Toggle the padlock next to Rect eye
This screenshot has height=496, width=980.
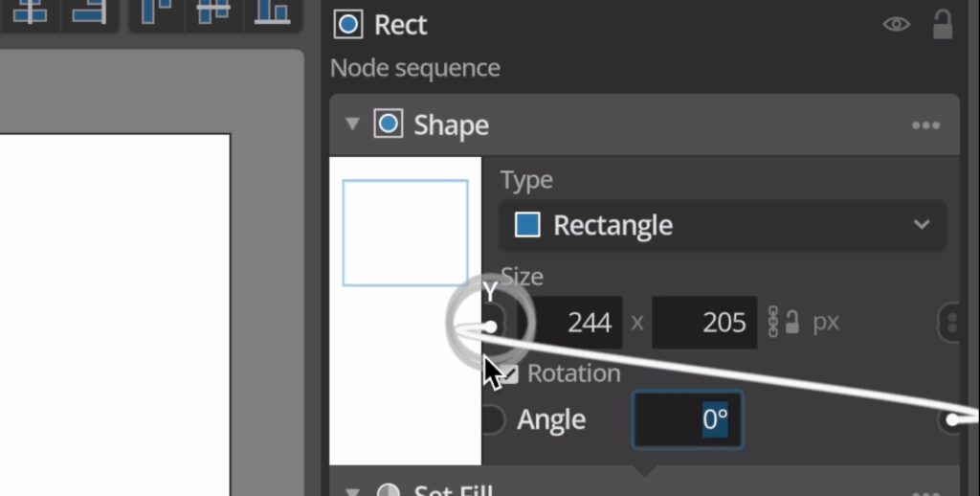click(x=942, y=25)
